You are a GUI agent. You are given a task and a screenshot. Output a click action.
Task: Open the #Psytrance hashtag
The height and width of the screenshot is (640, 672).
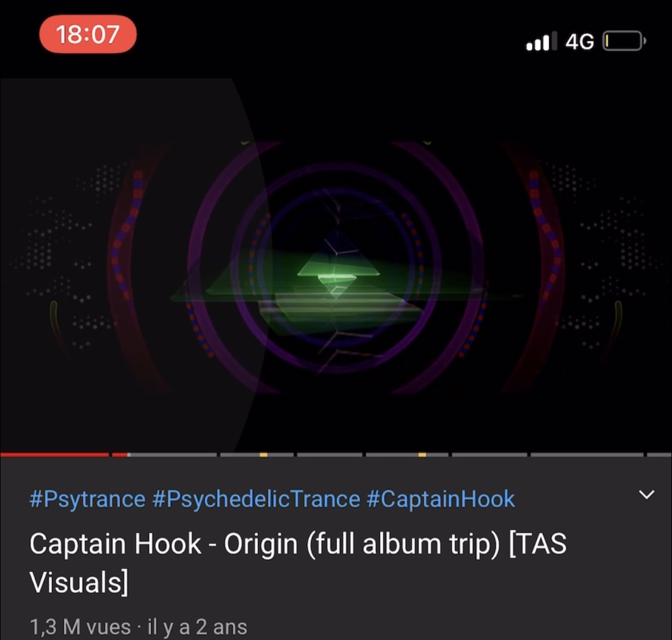click(x=87, y=499)
